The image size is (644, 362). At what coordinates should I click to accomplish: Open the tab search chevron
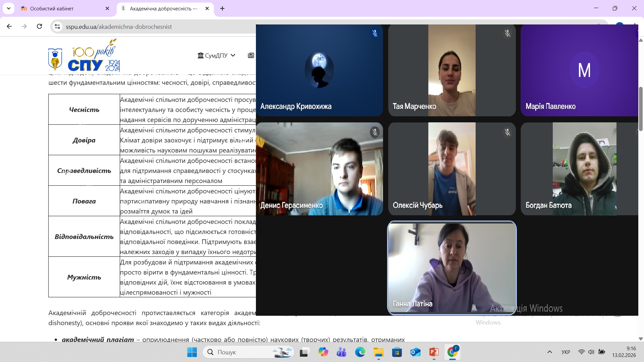click(8, 8)
